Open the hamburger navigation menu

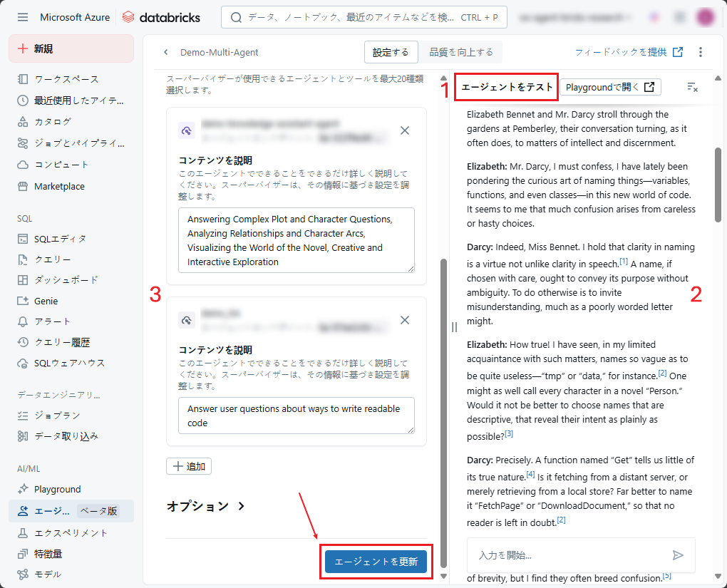(x=22, y=17)
